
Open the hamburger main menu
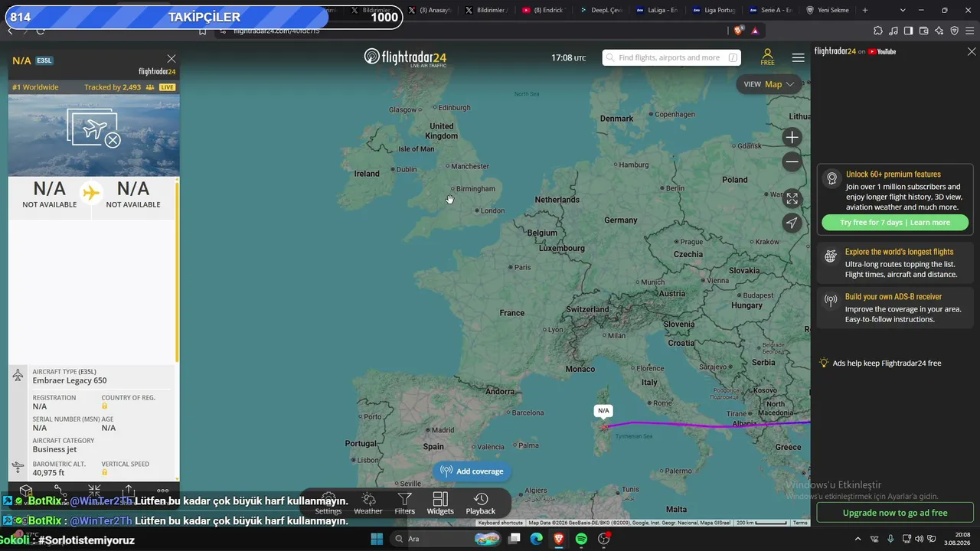pos(798,57)
